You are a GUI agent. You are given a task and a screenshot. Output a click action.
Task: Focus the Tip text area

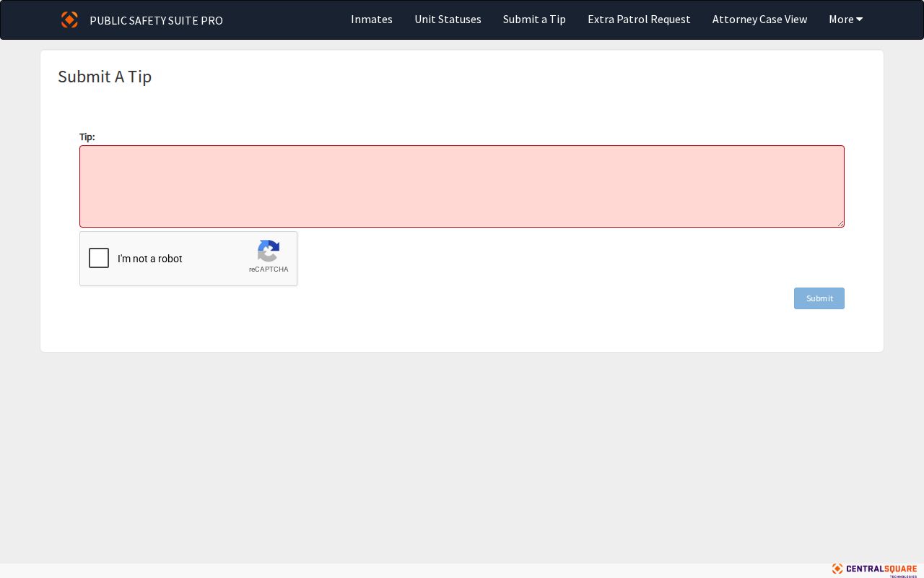[462, 186]
